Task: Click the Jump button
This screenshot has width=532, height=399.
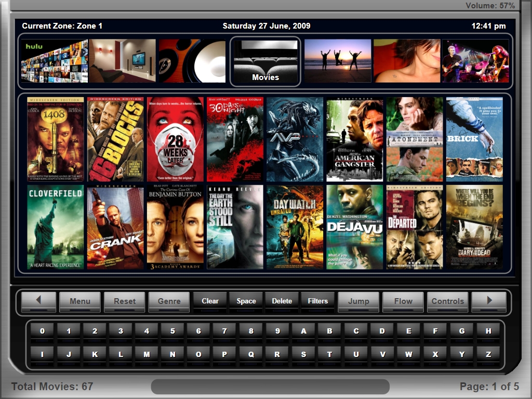Action: tap(358, 302)
